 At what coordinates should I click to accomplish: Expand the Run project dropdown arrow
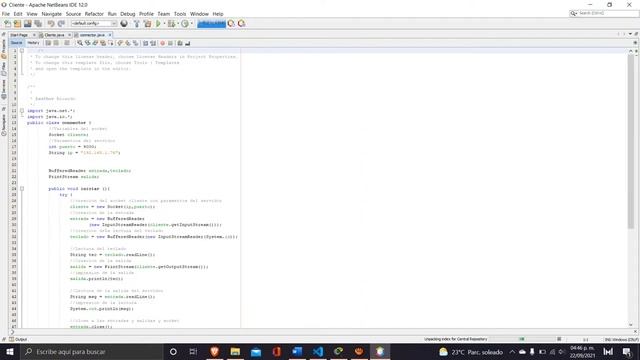pos(164,24)
